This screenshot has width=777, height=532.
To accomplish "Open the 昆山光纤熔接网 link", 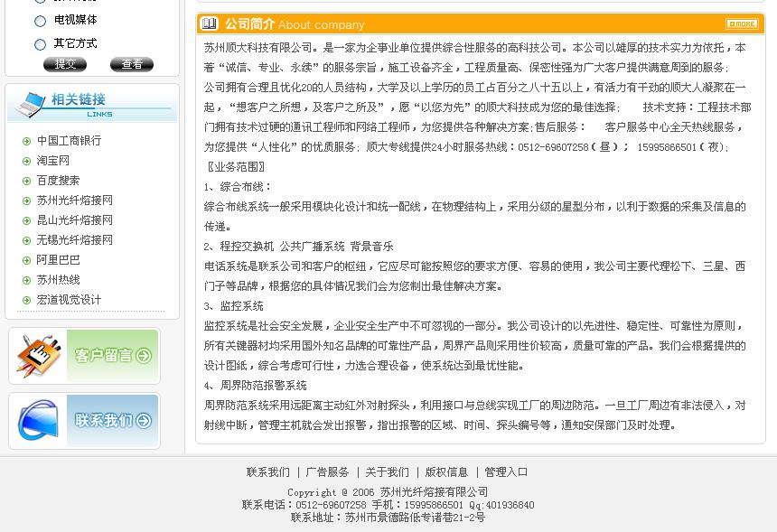I will coord(75,219).
